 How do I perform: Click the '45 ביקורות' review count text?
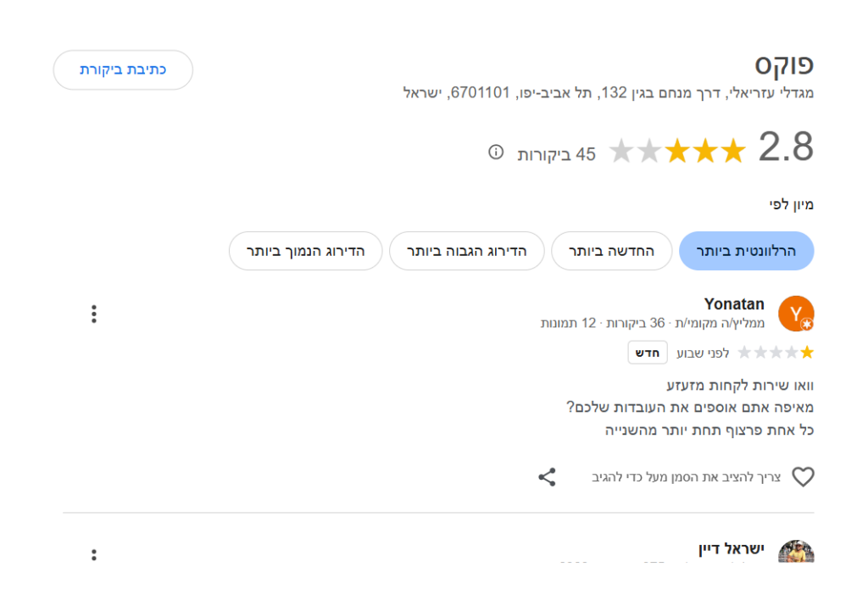(556, 154)
